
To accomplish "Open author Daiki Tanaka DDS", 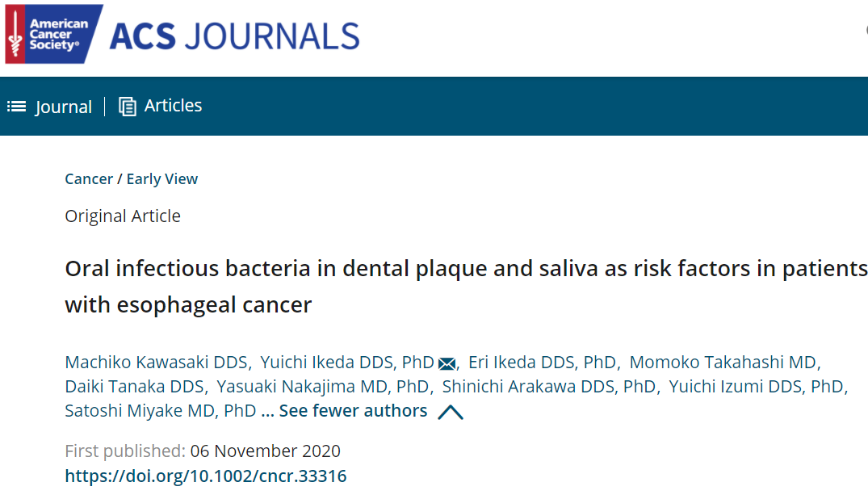I will [135, 387].
